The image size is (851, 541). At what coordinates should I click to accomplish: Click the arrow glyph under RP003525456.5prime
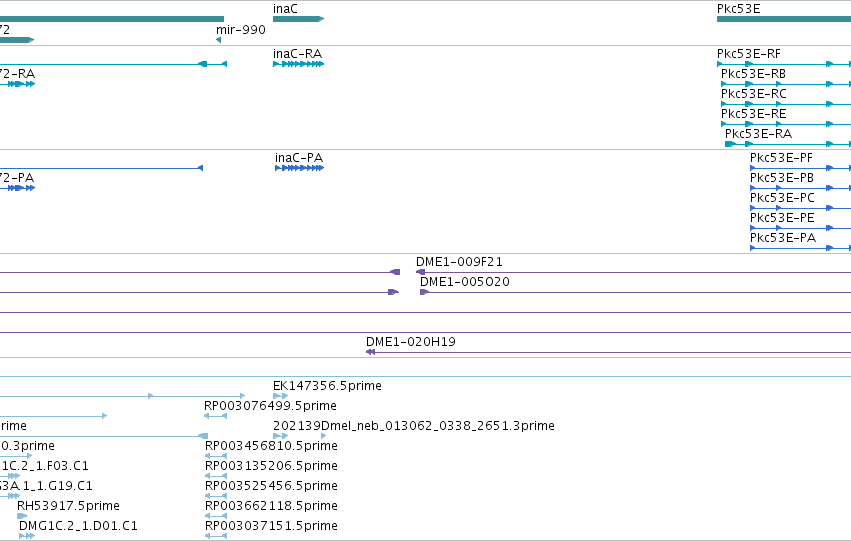point(215,496)
